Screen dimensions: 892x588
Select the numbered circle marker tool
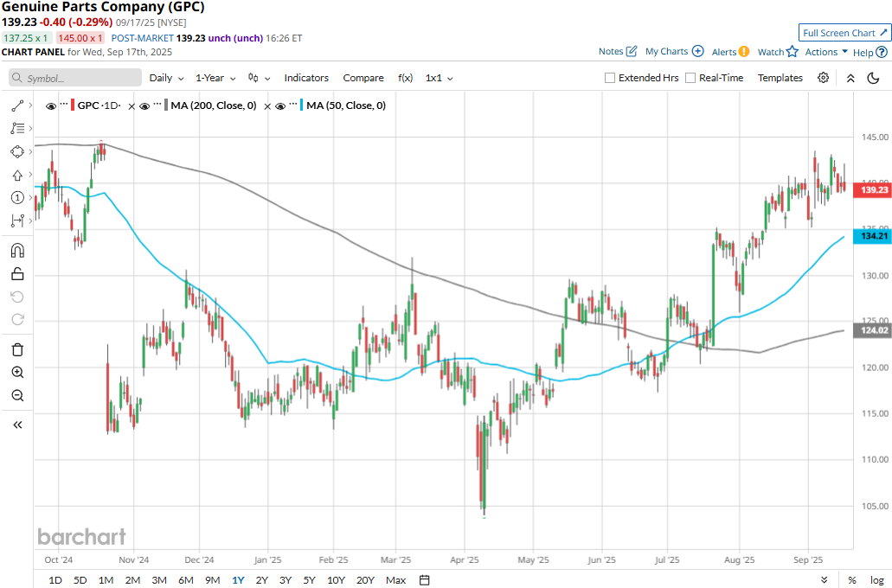17,197
